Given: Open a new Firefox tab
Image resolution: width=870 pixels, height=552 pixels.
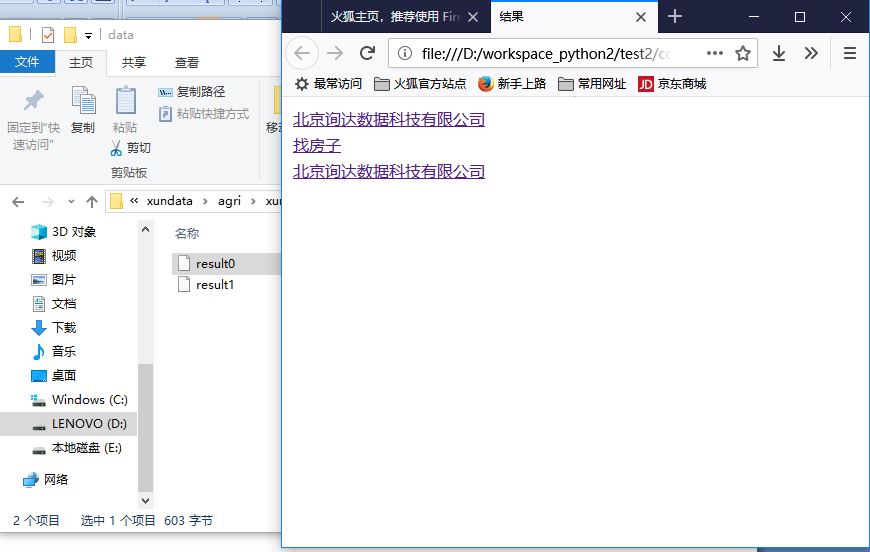Looking at the screenshot, I should point(675,17).
